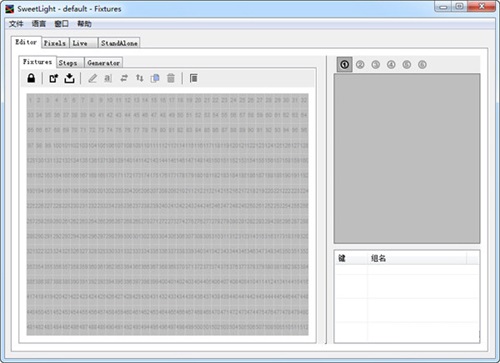Click DMX channel 1 cell in grid

31,100
